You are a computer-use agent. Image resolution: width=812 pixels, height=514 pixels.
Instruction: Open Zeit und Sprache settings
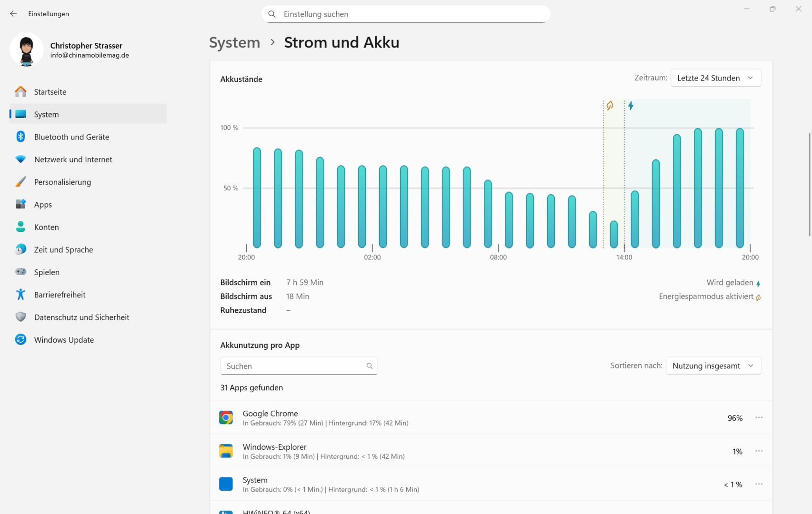88,249
